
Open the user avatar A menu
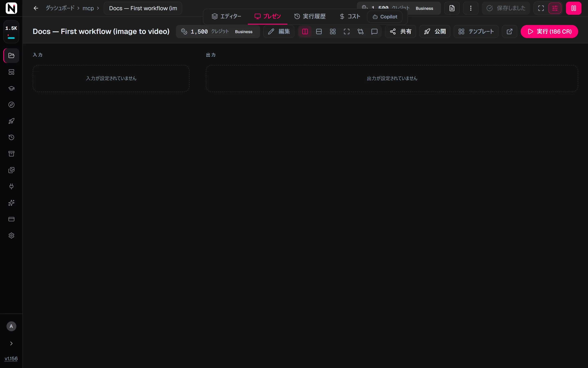tap(11, 326)
